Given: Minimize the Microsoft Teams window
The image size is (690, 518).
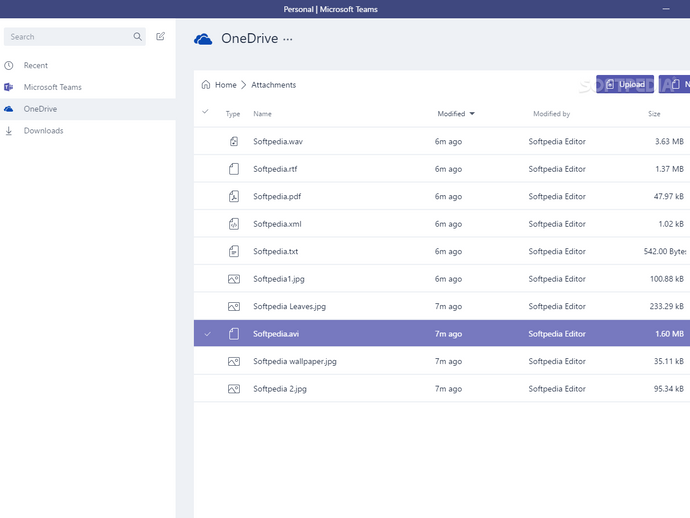Looking at the screenshot, I should 666,9.
